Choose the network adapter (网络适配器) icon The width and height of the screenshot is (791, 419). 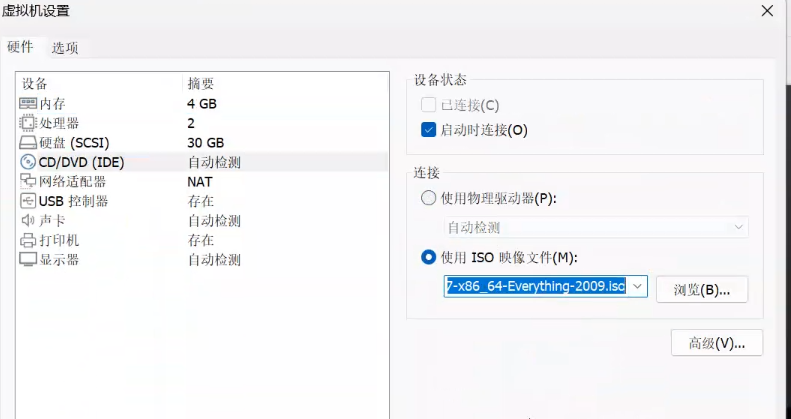28,182
